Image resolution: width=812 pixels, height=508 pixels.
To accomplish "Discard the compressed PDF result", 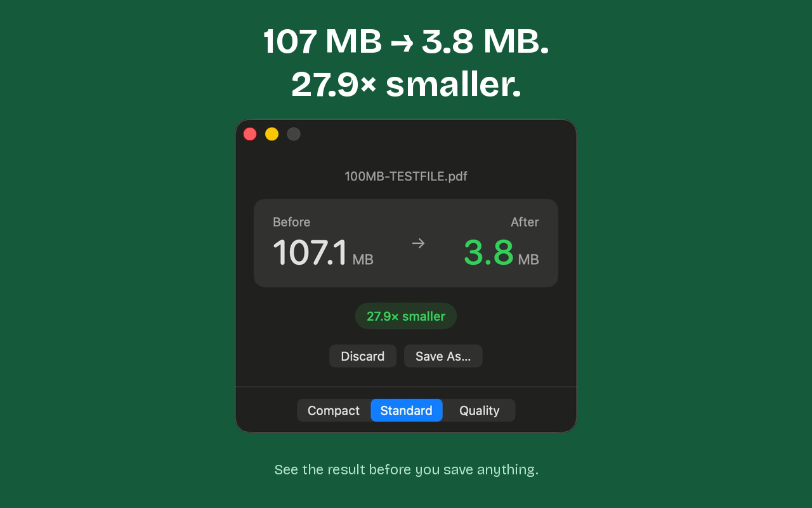I will coord(363,356).
